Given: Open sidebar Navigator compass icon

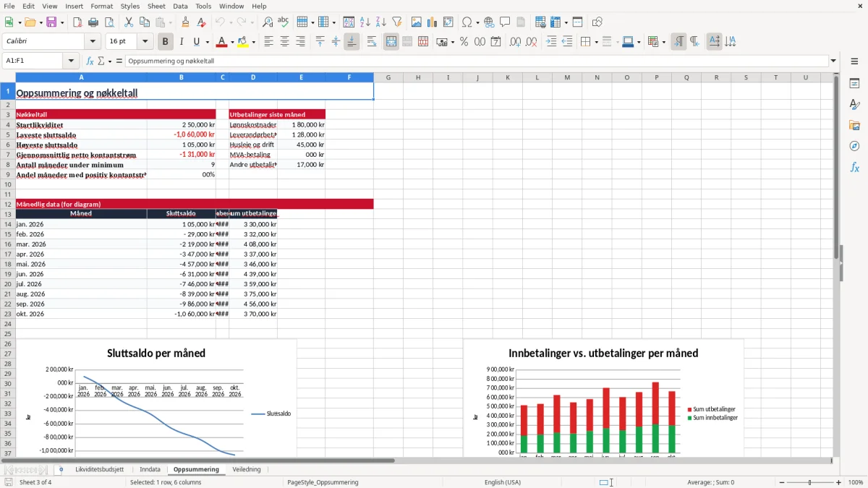Looking at the screenshot, I should (x=854, y=146).
